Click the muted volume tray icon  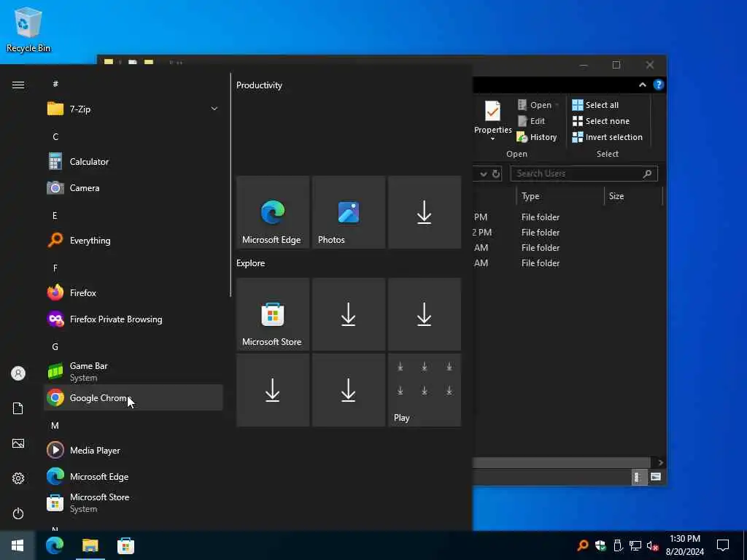(x=652, y=545)
